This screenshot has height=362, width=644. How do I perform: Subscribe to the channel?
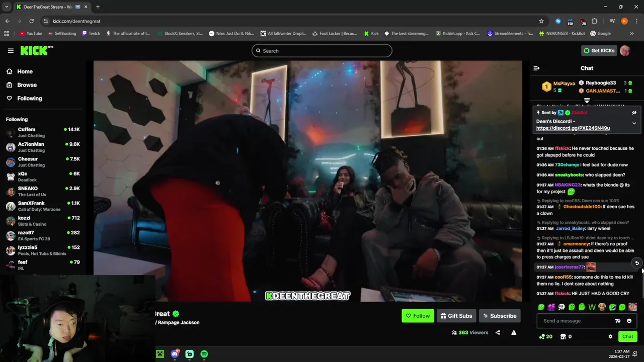tap(500, 316)
